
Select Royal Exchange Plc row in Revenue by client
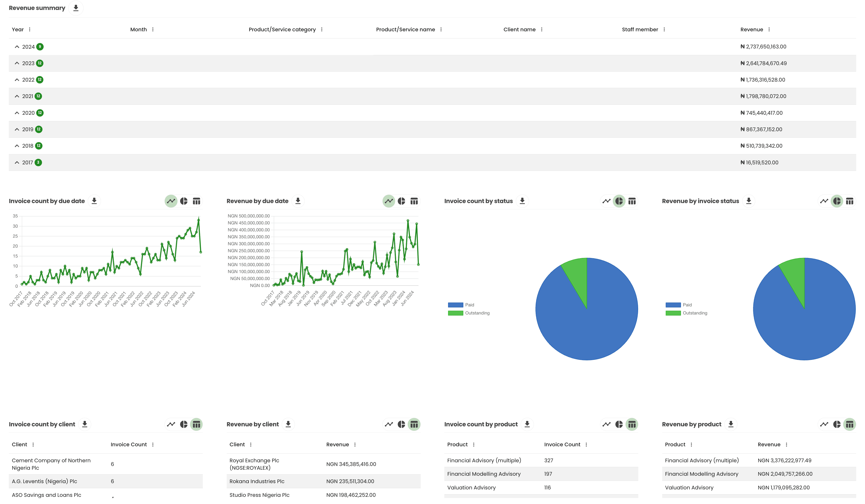[323, 464]
